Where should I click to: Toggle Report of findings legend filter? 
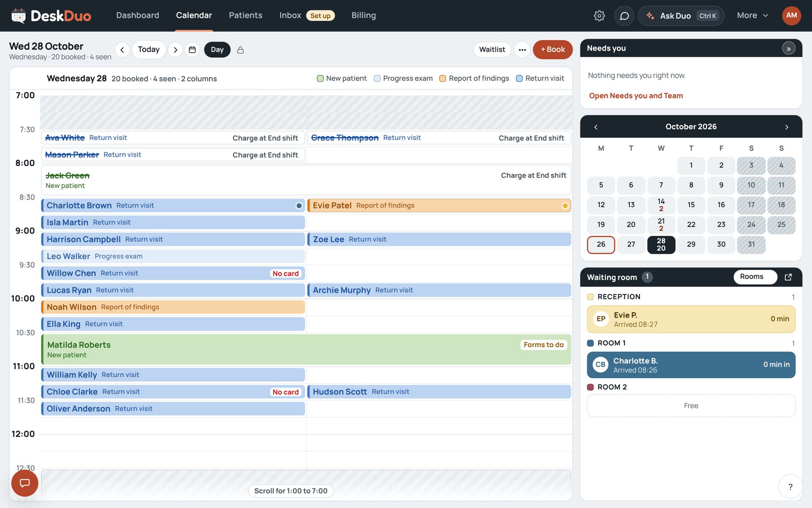pyautogui.click(x=474, y=79)
